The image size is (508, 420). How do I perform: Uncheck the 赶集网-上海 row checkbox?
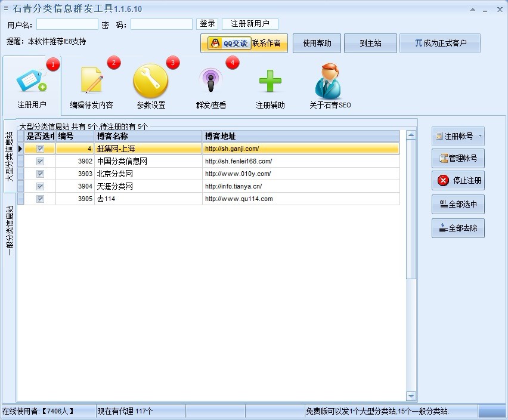pos(40,149)
